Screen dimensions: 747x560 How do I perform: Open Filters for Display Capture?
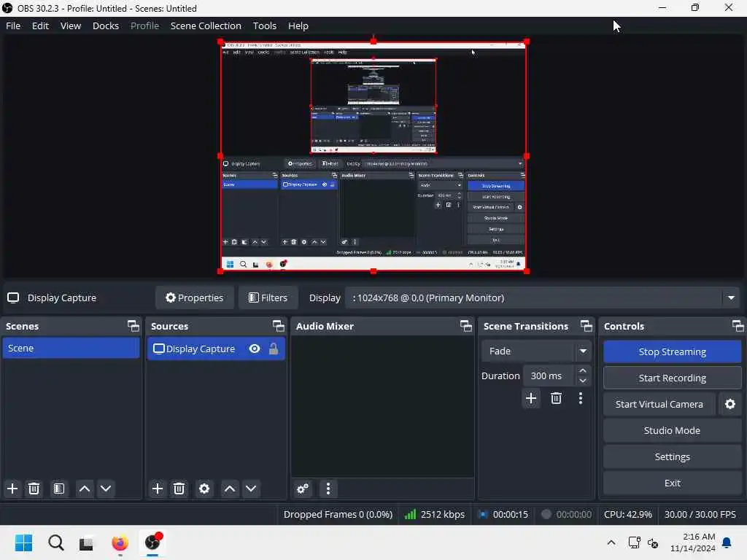tap(268, 297)
